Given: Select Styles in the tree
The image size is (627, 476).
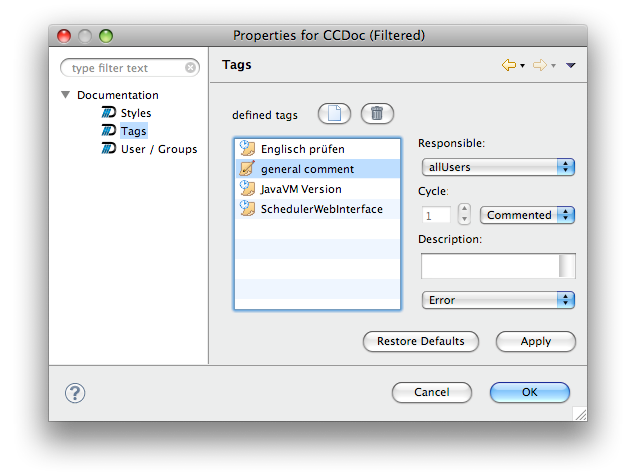Looking at the screenshot, I should [136, 113].
